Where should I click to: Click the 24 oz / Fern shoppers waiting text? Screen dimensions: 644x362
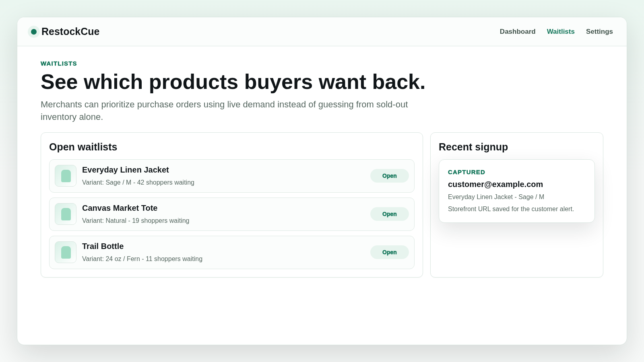142,259
